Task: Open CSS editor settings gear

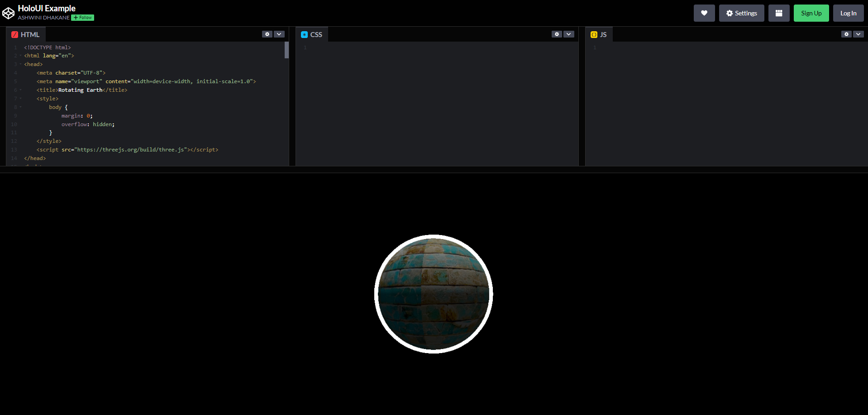Action: click(557, 34)
